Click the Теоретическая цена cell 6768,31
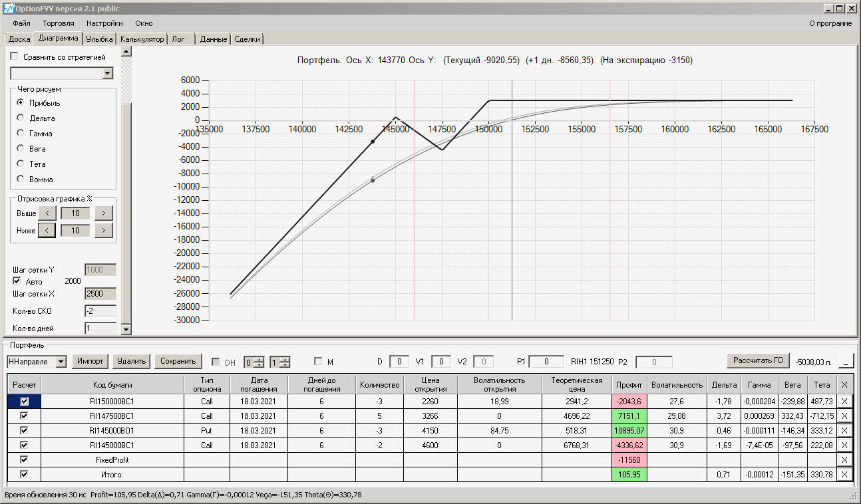The image size is (861, 504). tap(577, 445)
